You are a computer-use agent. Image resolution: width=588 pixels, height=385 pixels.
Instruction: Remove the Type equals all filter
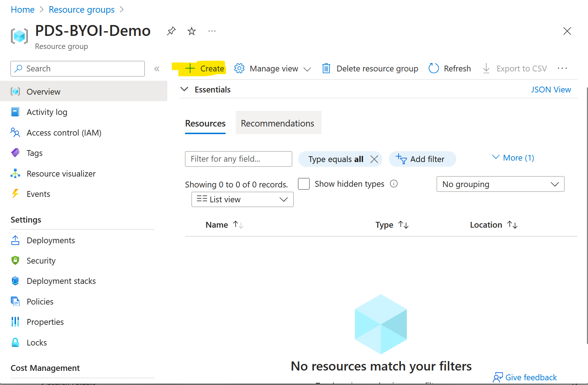[x=374, y=159]
